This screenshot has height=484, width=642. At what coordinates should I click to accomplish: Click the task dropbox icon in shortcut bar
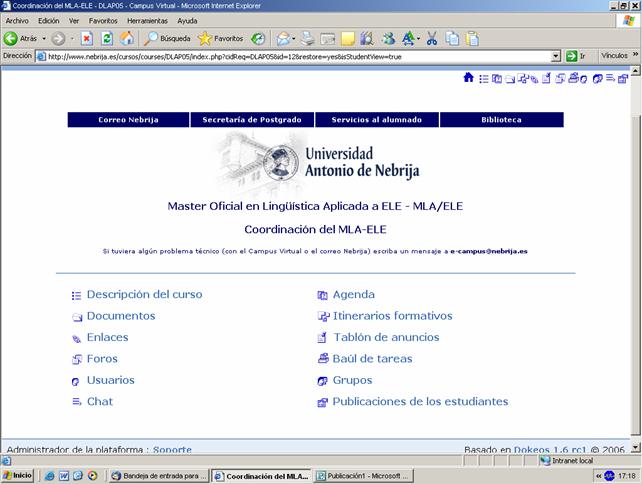tap(574, 77)
